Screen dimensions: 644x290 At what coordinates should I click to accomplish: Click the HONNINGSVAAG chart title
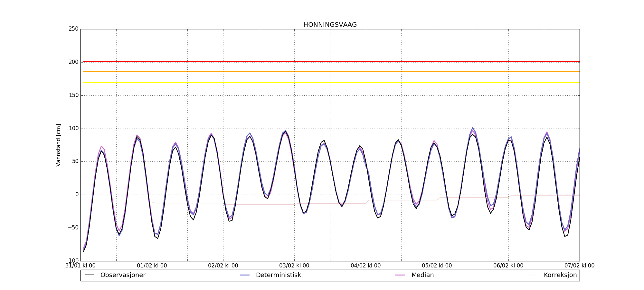[330, 25]
